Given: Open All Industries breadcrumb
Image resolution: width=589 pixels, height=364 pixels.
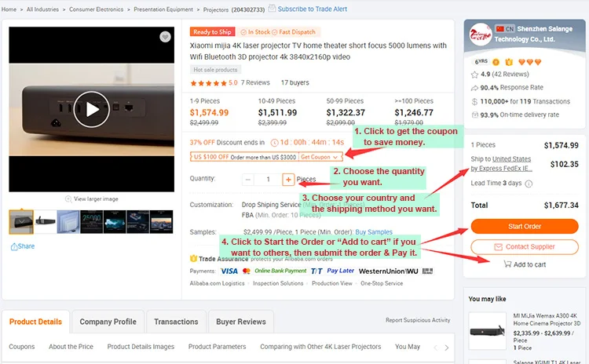Looking at the screenshot, I should pyautogui.click(x=43, y=9).
